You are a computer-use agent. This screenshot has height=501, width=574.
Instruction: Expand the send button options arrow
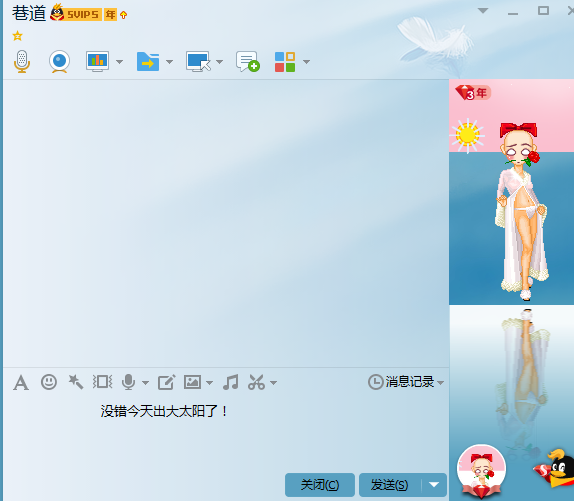pyautogui.click(x=434, y=485)
